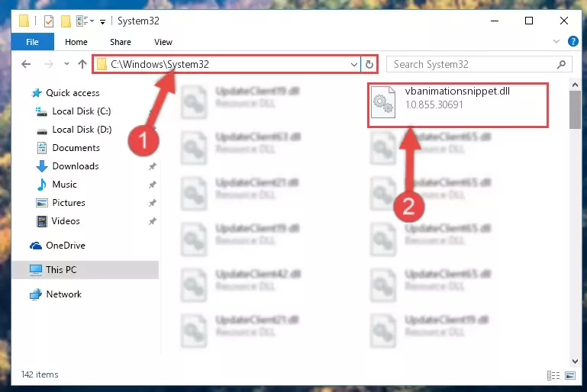Click the pin icon beside Pictures
The height and width of the screenshot is (392, 587).
point(153,203)
